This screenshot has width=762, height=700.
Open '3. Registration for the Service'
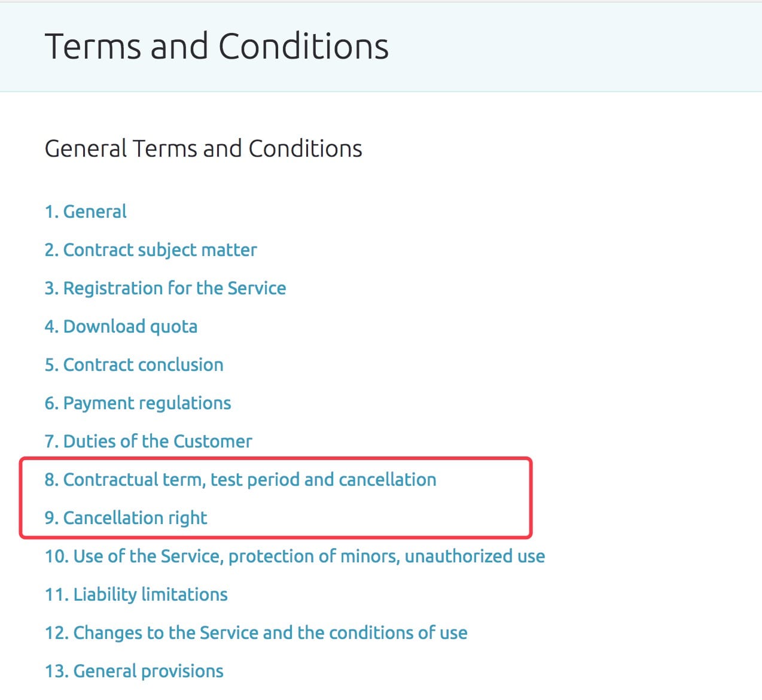click(165, 288)
